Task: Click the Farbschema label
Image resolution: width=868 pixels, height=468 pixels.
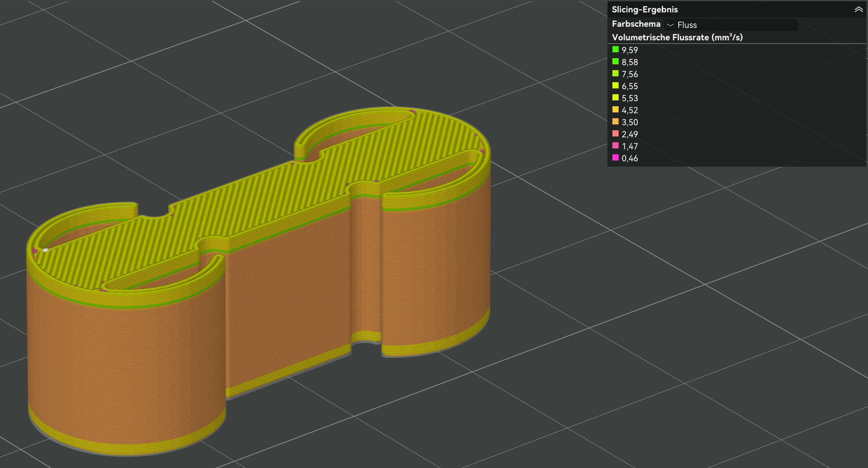Action: tap(636, 24)
